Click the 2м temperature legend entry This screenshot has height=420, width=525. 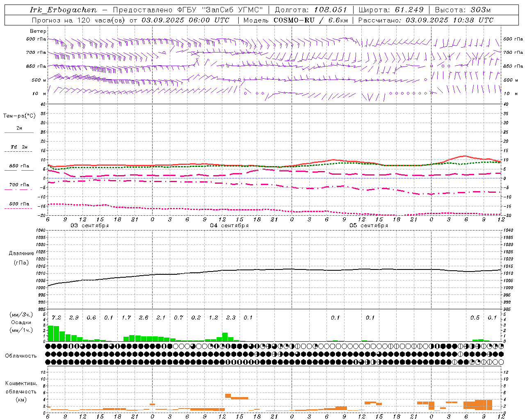[x=19, y=128]
